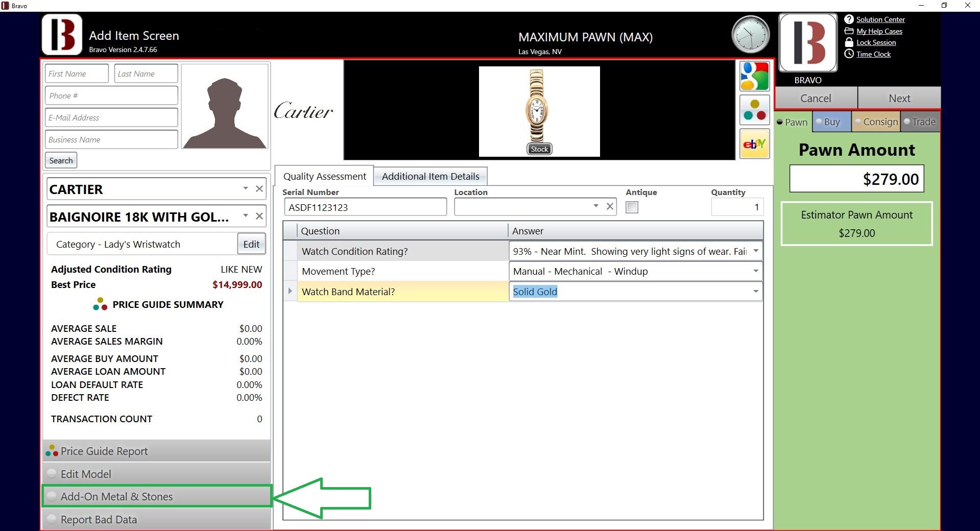Select Add-On Metal & Stones option
Image resolution: width=980 pixels, height=531 pixels.
click(x=156, y=496)
